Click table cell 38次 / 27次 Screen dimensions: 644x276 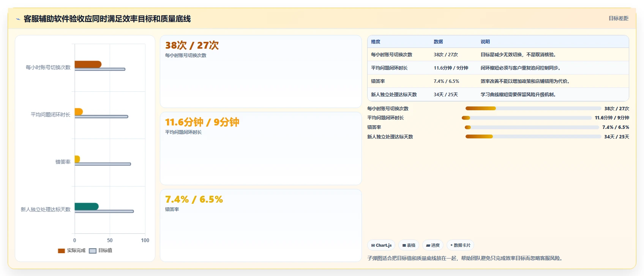(446, 55)
